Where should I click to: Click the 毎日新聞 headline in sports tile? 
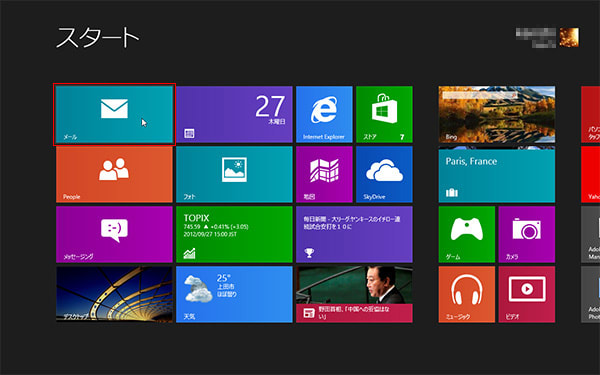352,223
